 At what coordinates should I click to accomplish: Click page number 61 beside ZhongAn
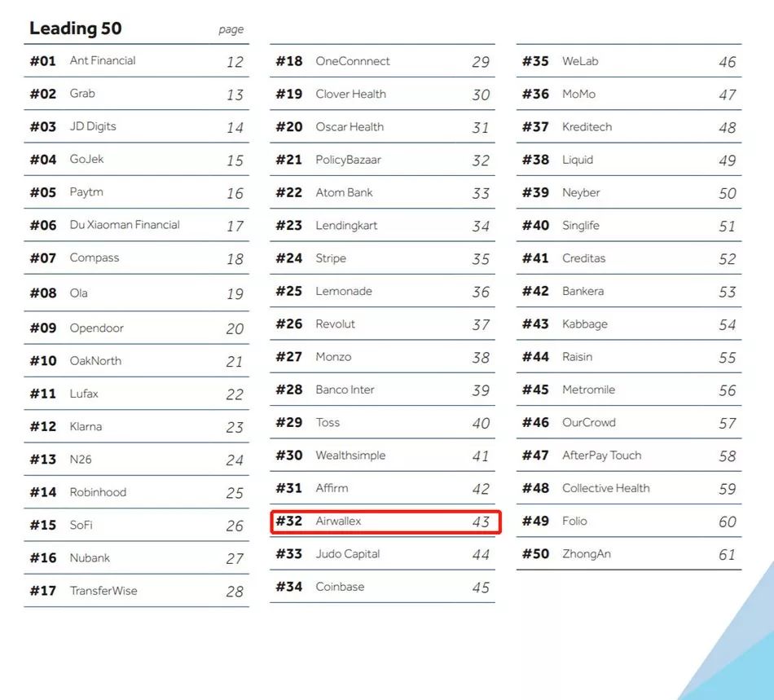(x=727, y=555)
